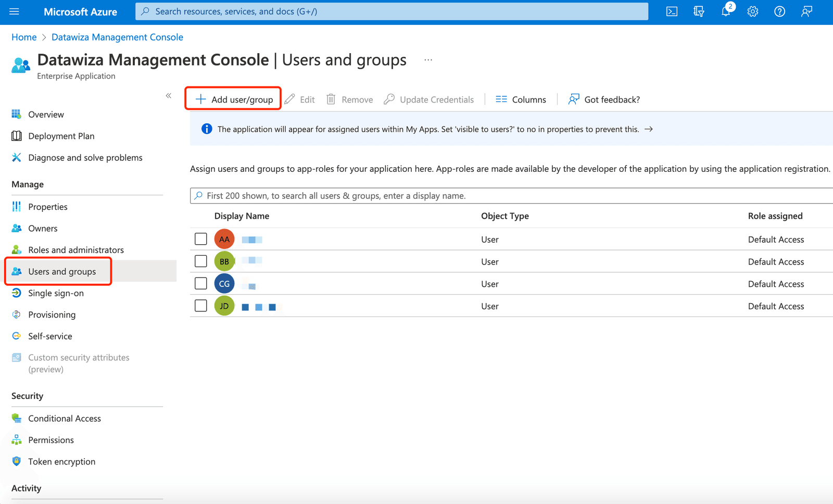This screenshot has height=504, width=833.
Task: Click the Role assigned column header
Action: pos(775,216)
